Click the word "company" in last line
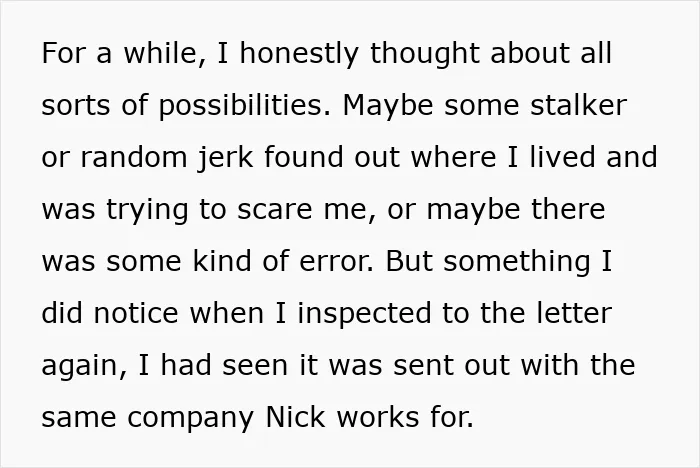700x468 pixels. coord(191,419)
